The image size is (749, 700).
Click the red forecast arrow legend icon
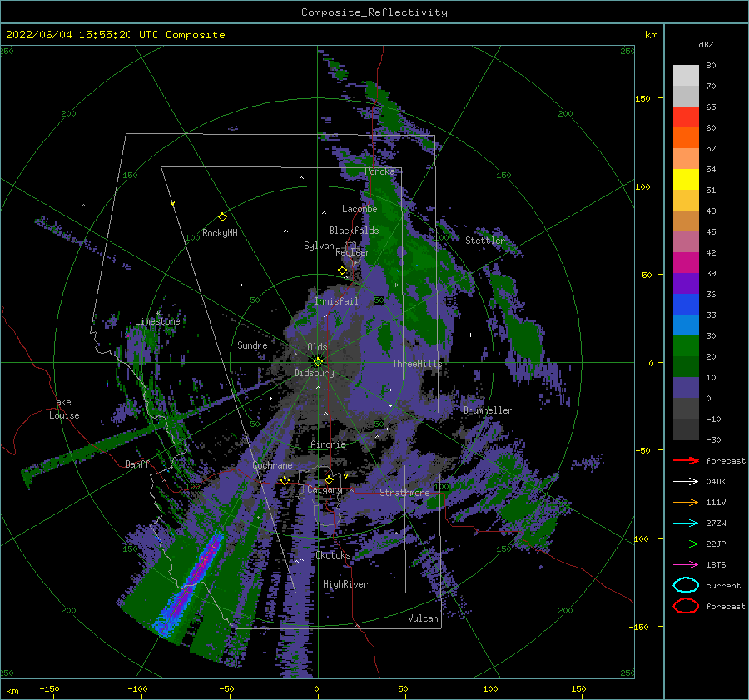pyautogui.click(x=686, y=460)
